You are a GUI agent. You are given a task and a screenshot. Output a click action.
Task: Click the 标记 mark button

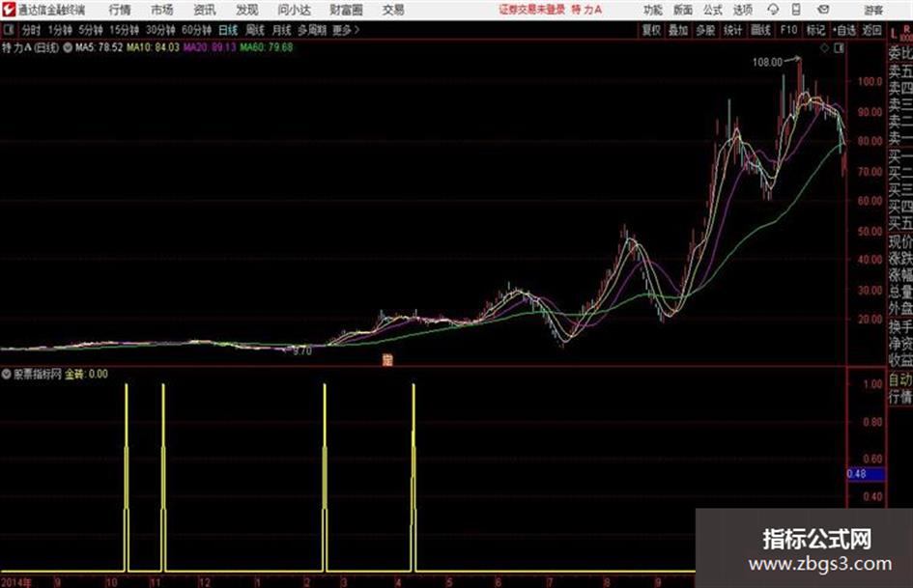tap(815, 30)
